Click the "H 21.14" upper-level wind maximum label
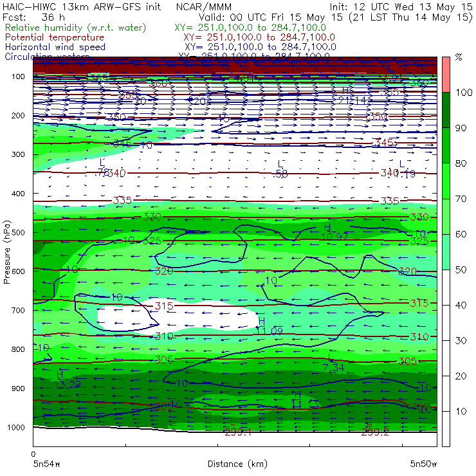 pos(352,96)
